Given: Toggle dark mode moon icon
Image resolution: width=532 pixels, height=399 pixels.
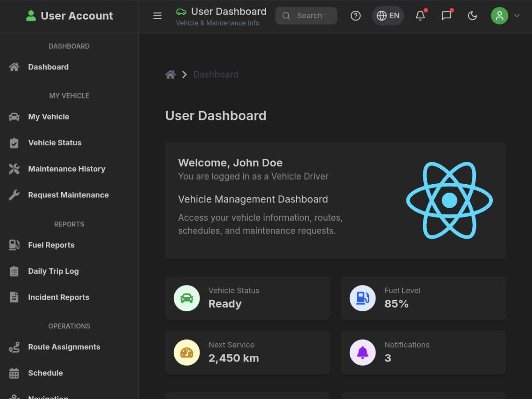Looking at the screenshot, I should point(472,16).
